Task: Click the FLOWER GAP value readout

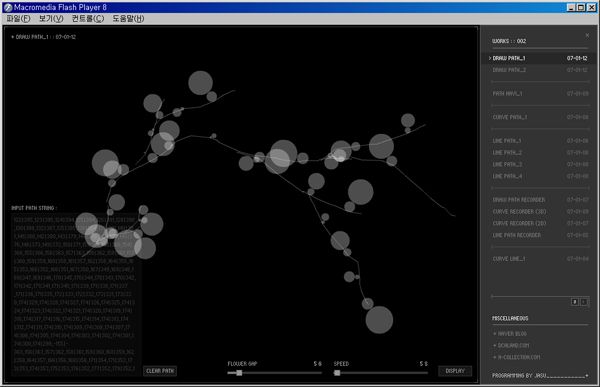Action: click(x=317, y=364)
